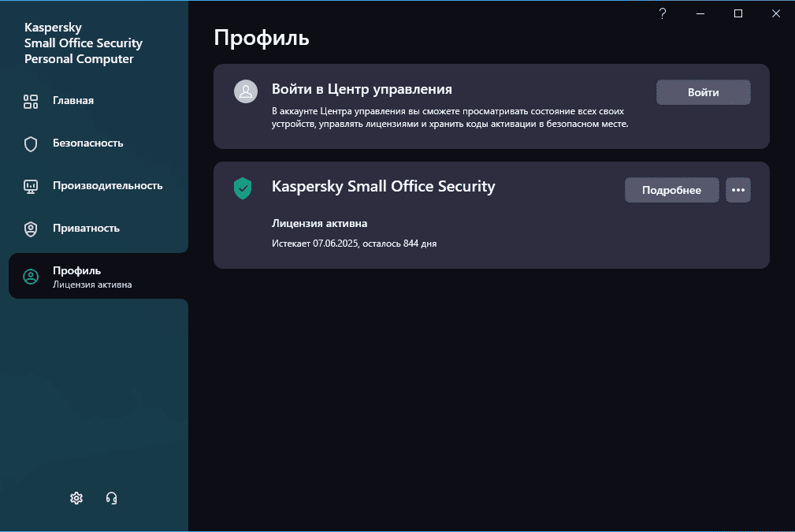The height and width of the screenshot is (532, 795).
Task: Click the Подробнее button
Action: coord(671,190)
